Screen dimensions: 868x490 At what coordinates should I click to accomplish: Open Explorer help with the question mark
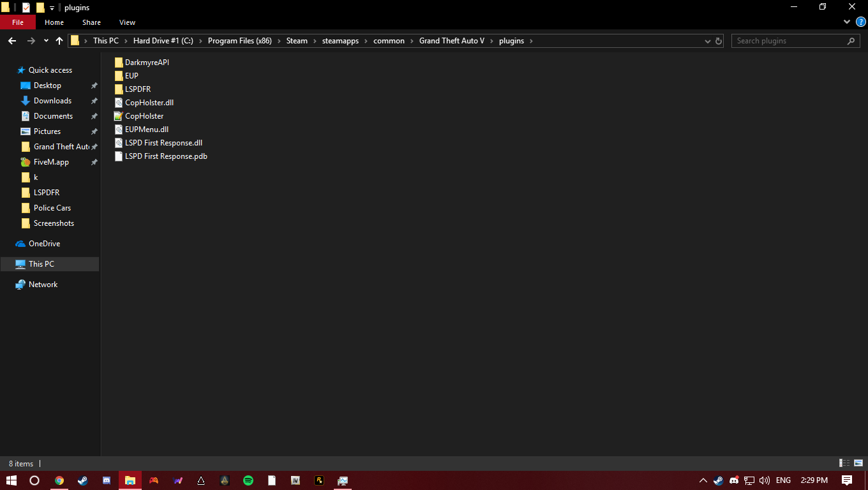point(861,22)
